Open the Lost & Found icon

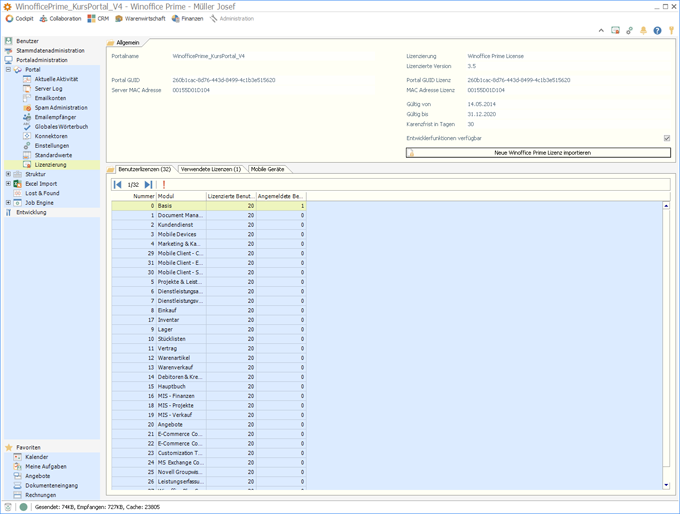(17, 193)
